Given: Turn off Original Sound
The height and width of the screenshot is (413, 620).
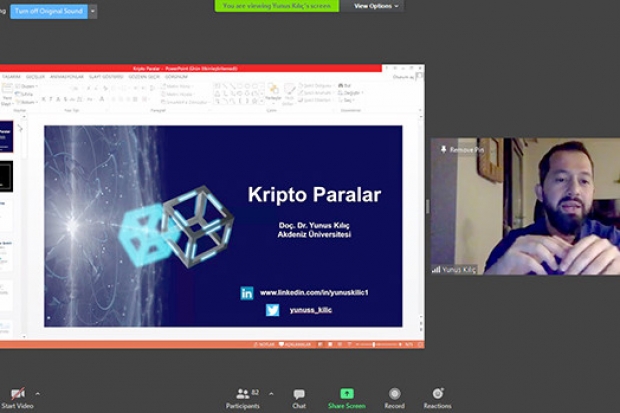Looking at the screenshot, I should (x=46, y=11).
